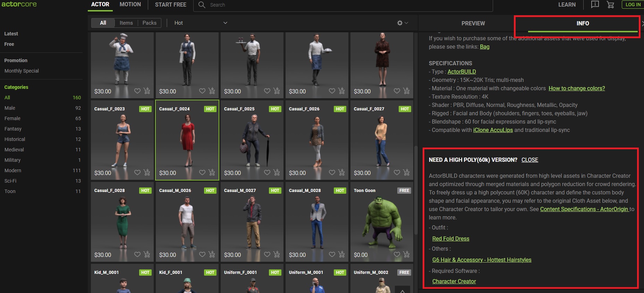Switch to the PREVIEW tab
Image resolution: width=644 pixels, height=293 pixels.
(x=473, y=23)
